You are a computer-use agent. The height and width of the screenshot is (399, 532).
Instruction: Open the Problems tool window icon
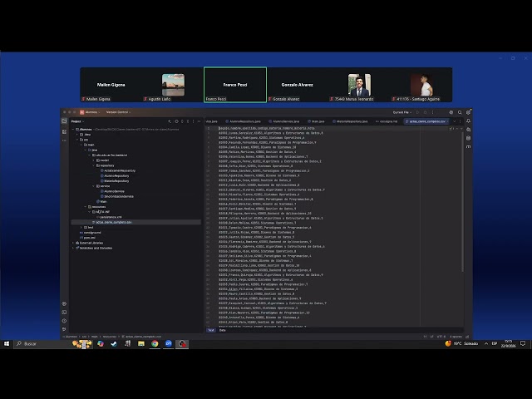[64, 321]
